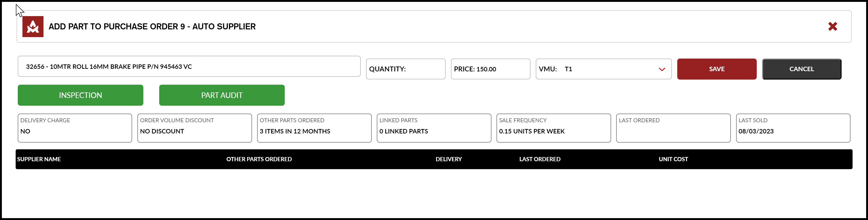The height and width of the screenshot is (220, 868).
Task: Click the CANCEL button
Action: pos(802,69)
